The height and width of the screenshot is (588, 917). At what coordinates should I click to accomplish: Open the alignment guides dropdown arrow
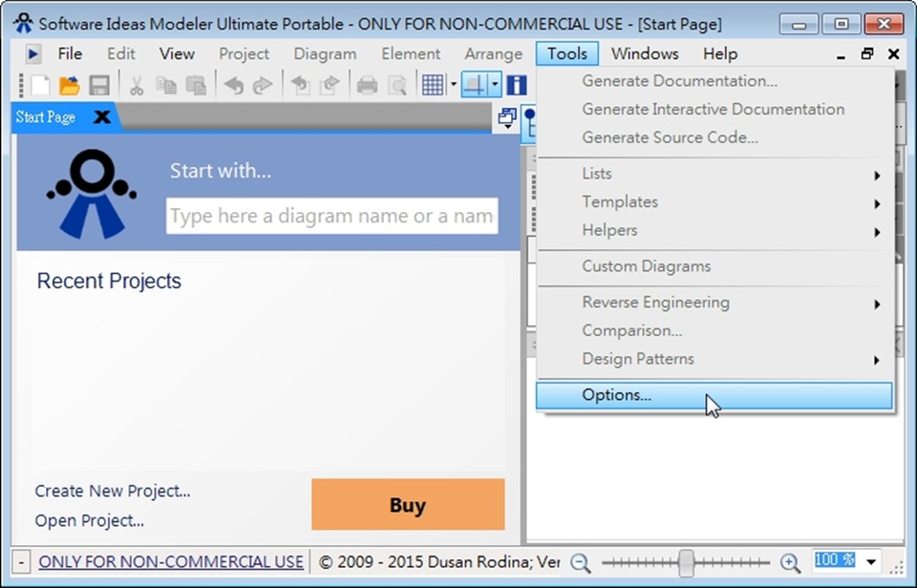[496, 85]
